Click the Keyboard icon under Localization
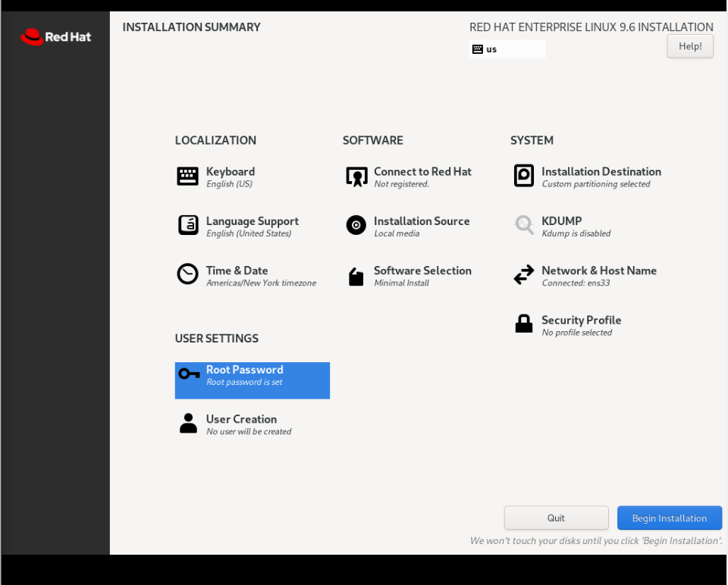This screenshot has width=728, height=585. coord(187,177)
